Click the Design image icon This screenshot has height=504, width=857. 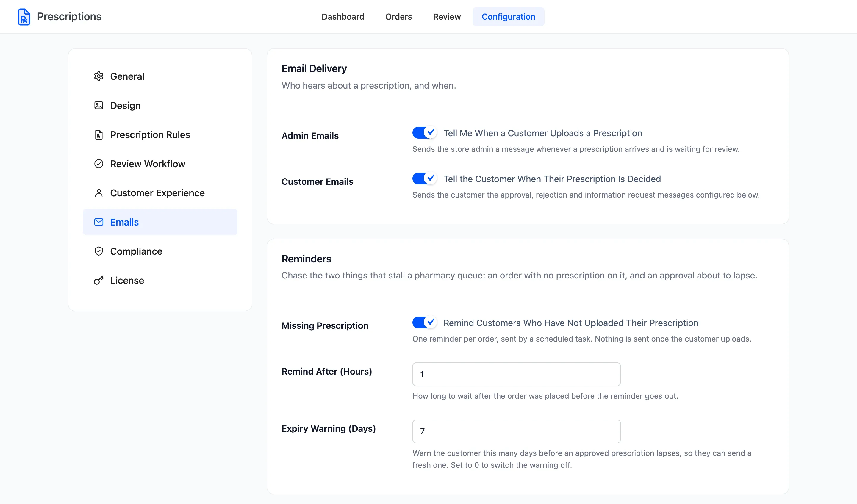coord(98,105)
